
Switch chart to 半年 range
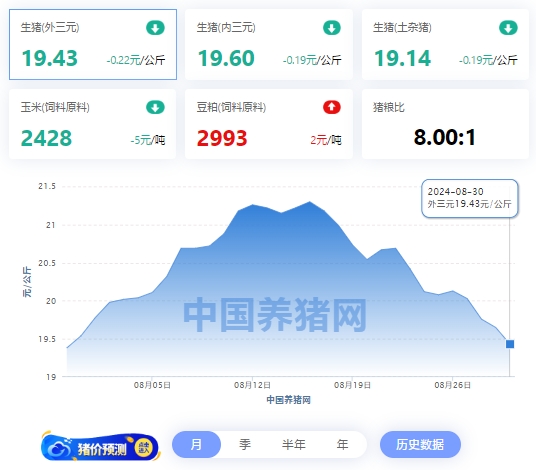coord(294,444)
